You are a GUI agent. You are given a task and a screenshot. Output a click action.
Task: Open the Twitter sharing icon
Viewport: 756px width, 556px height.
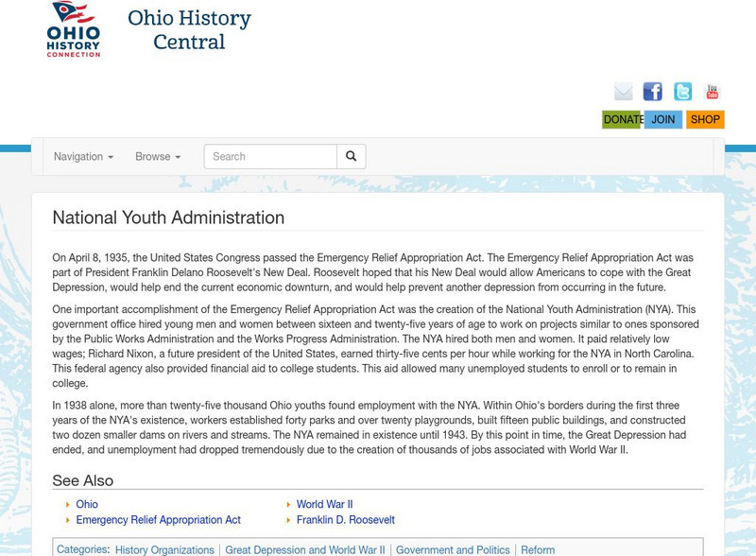681,92
